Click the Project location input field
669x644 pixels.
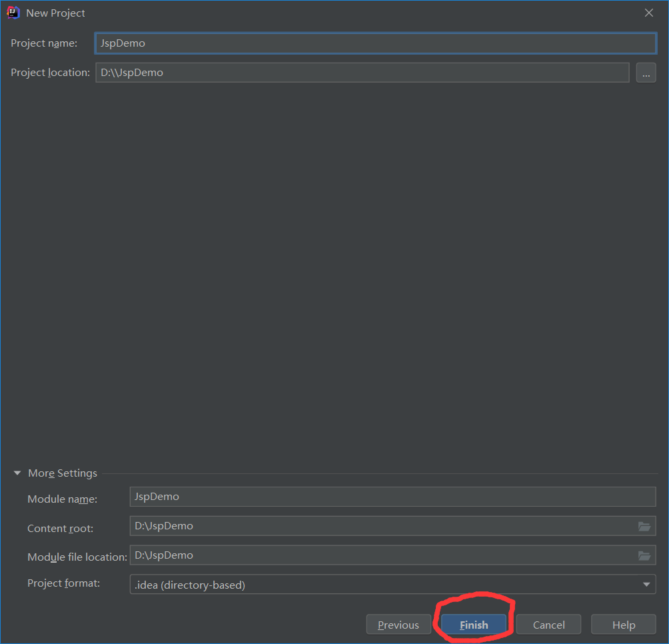tap(362, 73)
